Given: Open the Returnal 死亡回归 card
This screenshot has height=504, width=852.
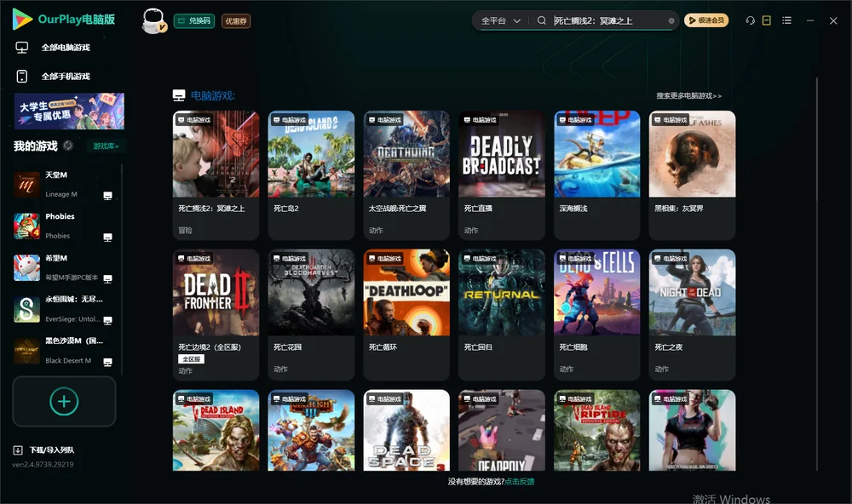Looking at the screenshot, I should click(502, 314).
